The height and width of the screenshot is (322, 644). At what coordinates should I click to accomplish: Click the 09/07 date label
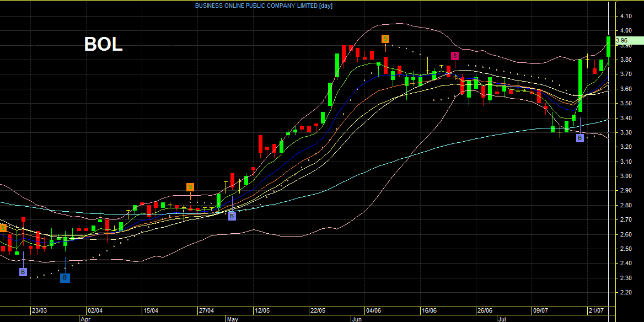[x=540, y=310]
